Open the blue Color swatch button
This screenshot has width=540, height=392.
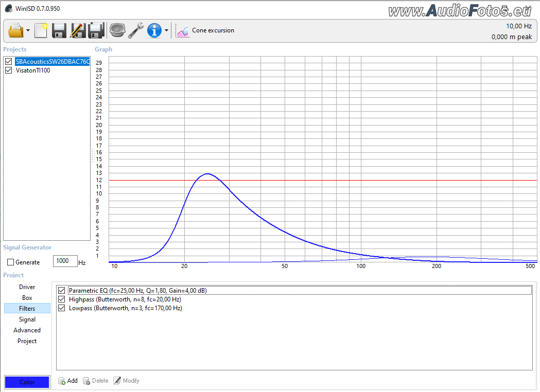click(x=27, y=382)
